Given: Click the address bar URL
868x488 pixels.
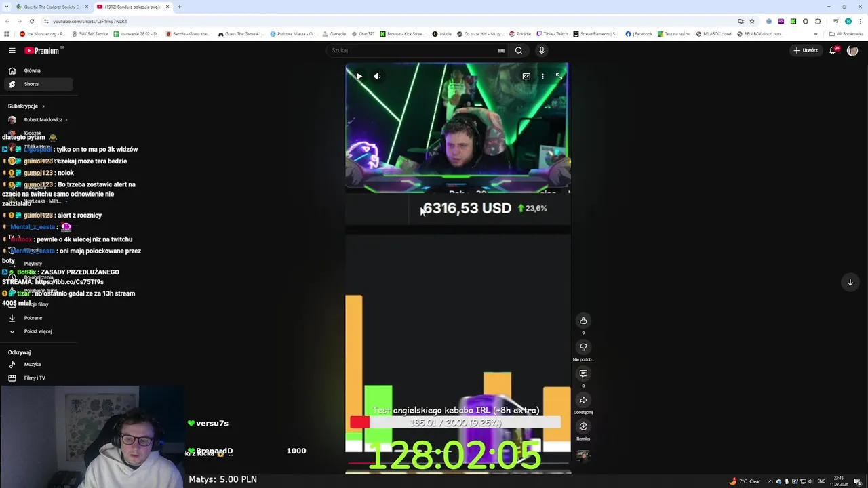Looking at the screenshot, I should [x=90, y=21].
